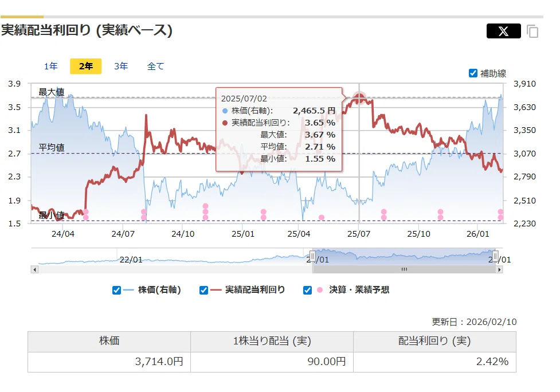Click the tooltip value 2,465.5 円
Image resolution: width=560 pixels, height=392 pixels.
click(314, 111)
